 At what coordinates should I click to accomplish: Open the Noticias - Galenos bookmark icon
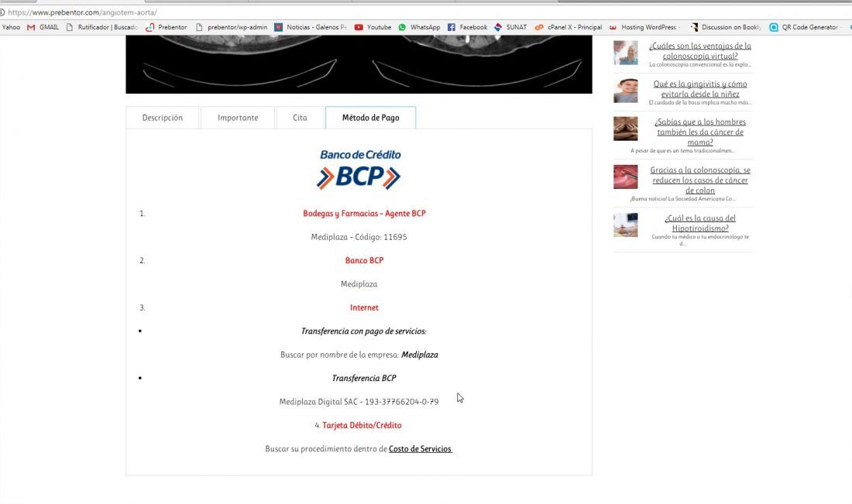(278, 27)
